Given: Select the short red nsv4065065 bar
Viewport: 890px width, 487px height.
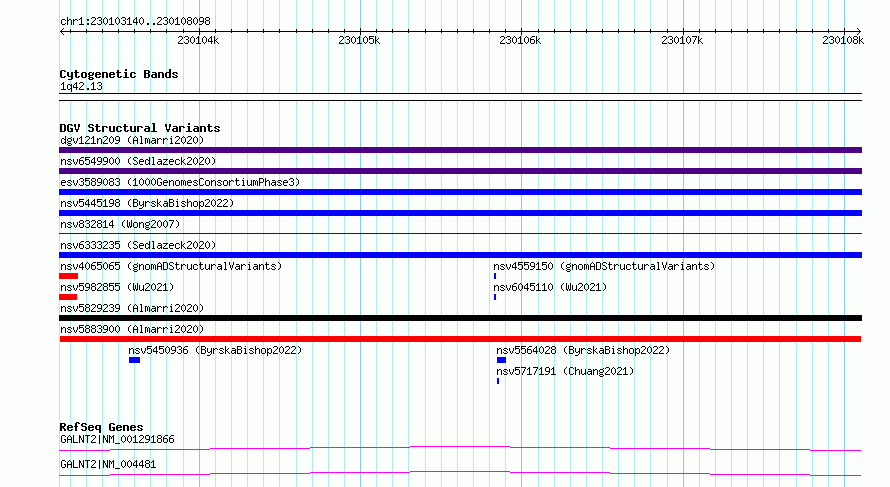Looking at the screenshot, I should [x=69, y=276].
